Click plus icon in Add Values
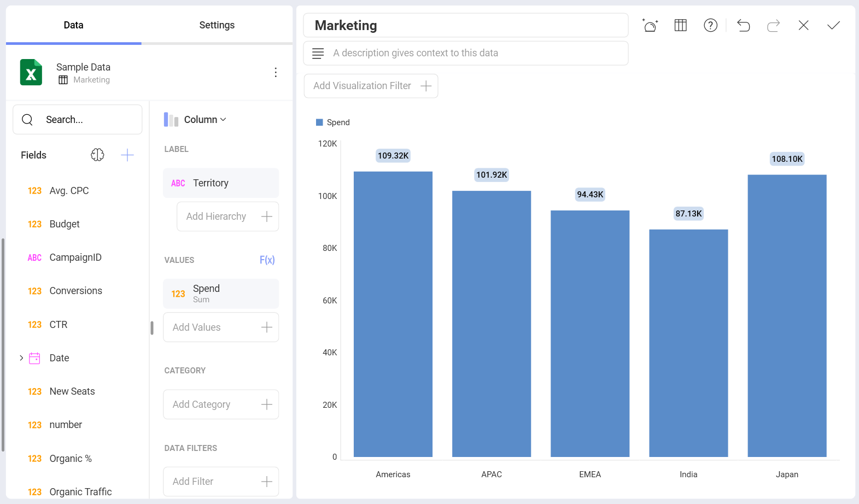 (267, 327)
